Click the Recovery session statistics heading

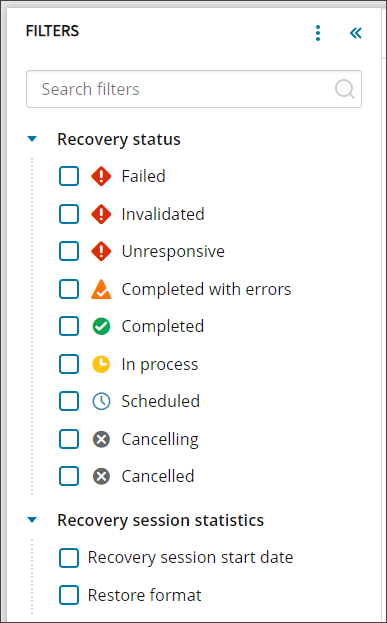161,520
